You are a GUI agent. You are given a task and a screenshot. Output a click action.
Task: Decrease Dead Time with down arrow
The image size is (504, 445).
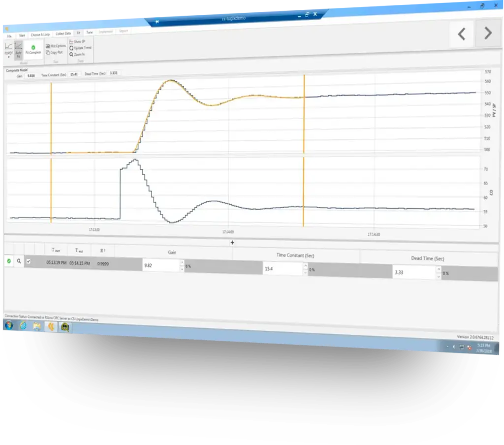(439, 277)
